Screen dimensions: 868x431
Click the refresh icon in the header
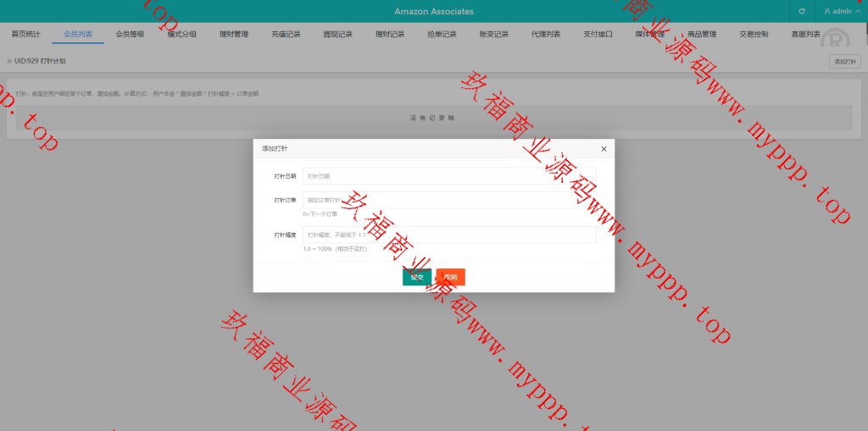(x=802, y=12)
